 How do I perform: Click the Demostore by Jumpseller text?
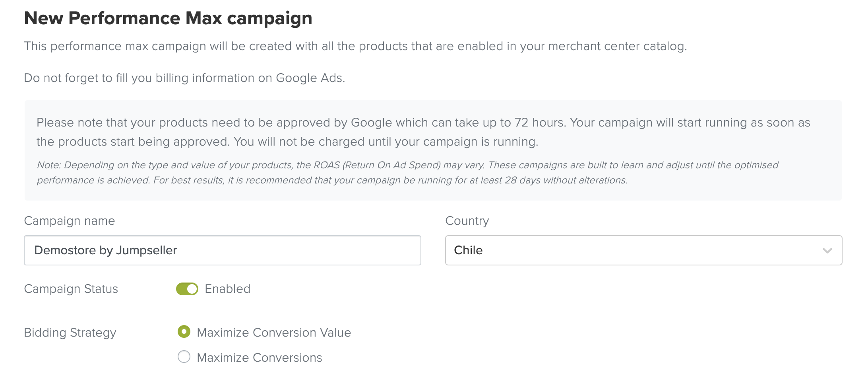click(x=106, y=250)
